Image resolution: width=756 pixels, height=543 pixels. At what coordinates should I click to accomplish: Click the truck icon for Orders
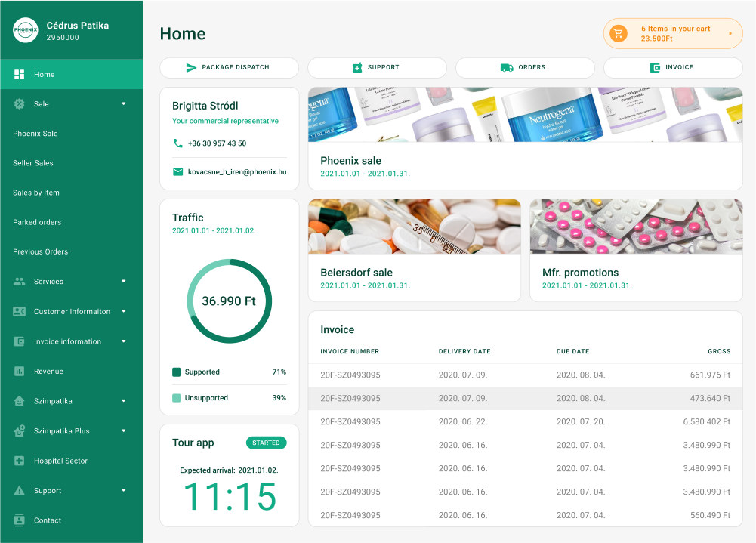507,67
